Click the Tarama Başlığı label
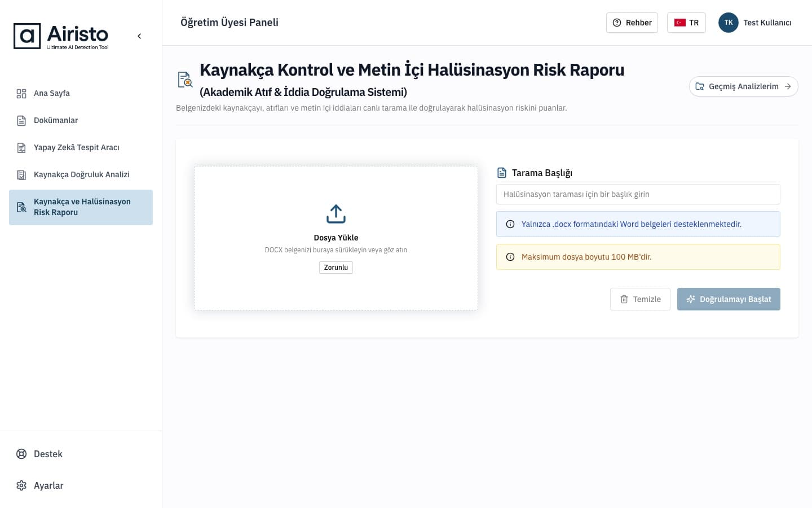The width and height of the screenshot is (812, 508). tap(542, 173)
